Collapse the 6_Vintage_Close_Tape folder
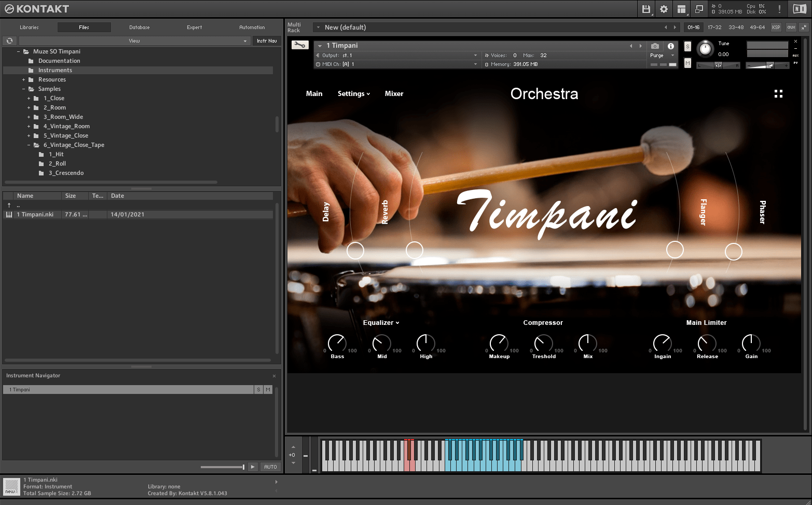This screenshot has height=505, width=812. pyautogui.click(x=29, y=145)
